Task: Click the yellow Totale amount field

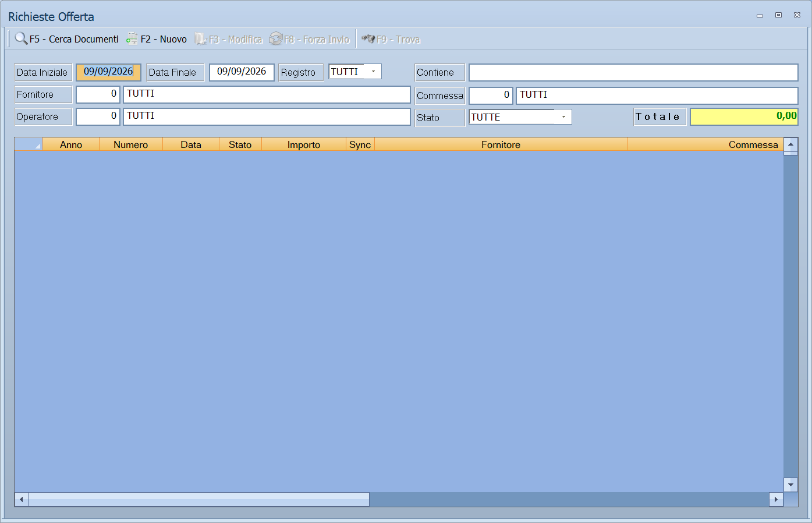Action: pyautogui.click(x=744, y=116)
